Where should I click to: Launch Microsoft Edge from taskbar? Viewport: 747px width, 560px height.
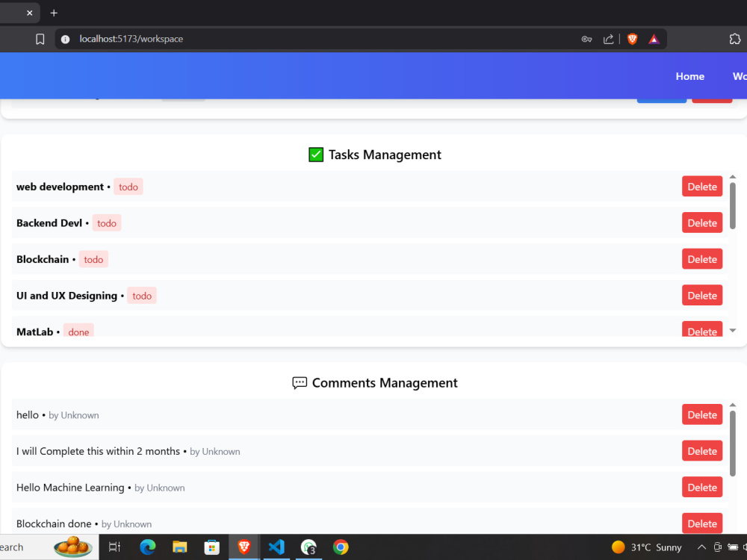(x=148, y=547)
